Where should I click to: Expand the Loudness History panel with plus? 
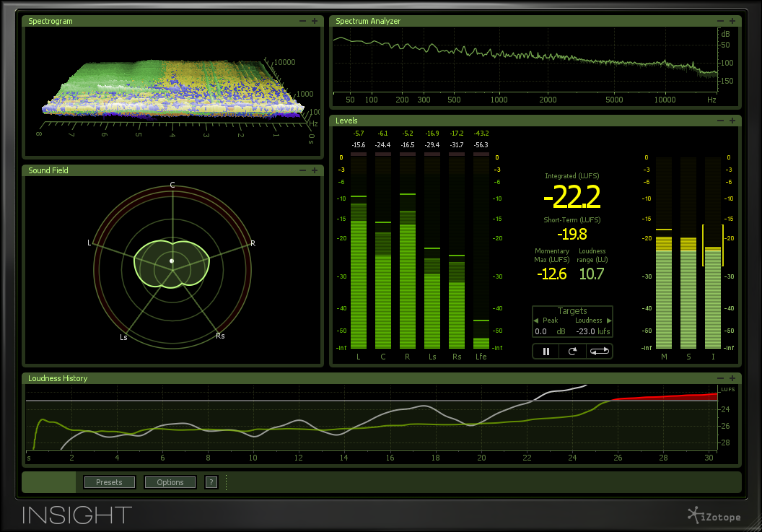point(732,378)
